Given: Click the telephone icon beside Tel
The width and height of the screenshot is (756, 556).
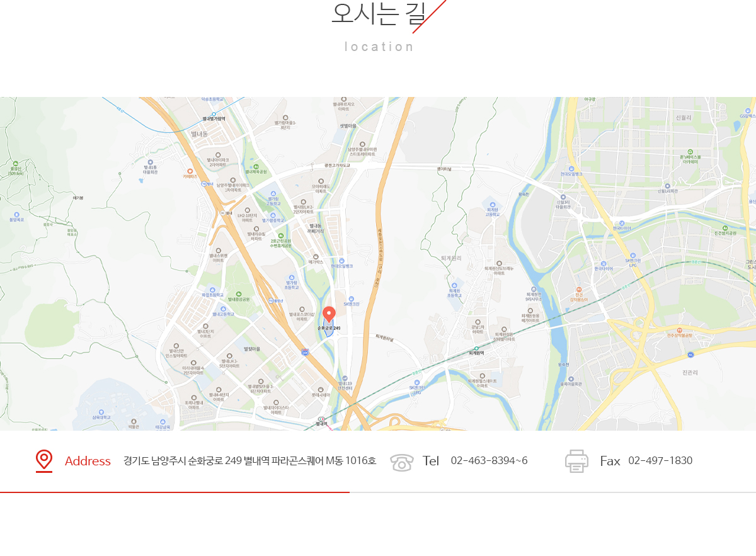Looking at the screenshot, I should [402, 462].
